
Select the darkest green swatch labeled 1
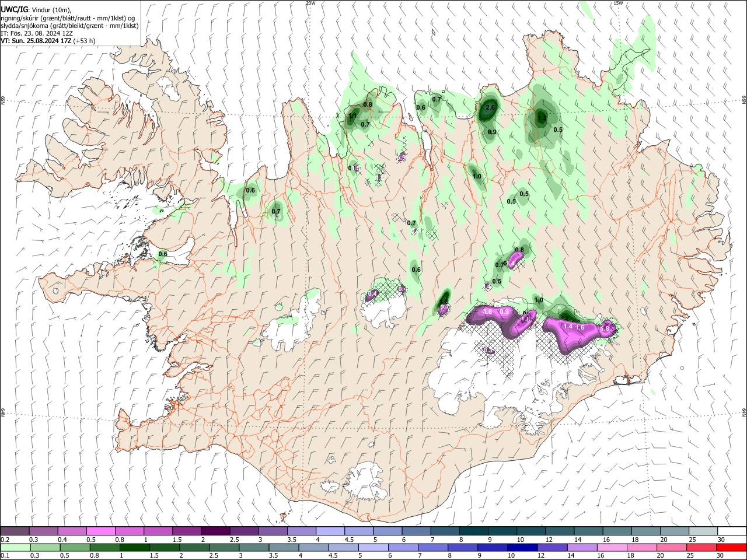coord(134,548)
